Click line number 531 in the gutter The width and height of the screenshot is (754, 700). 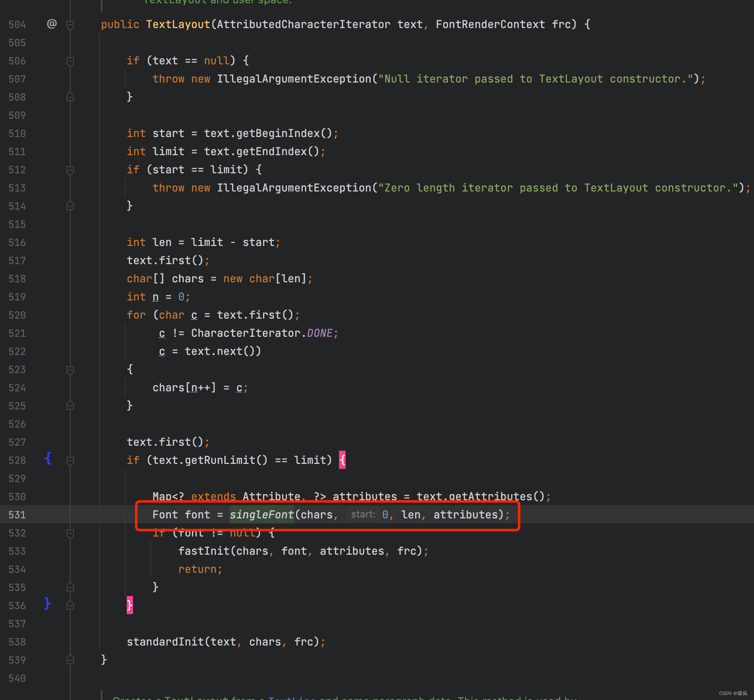[x=17, y=515]
